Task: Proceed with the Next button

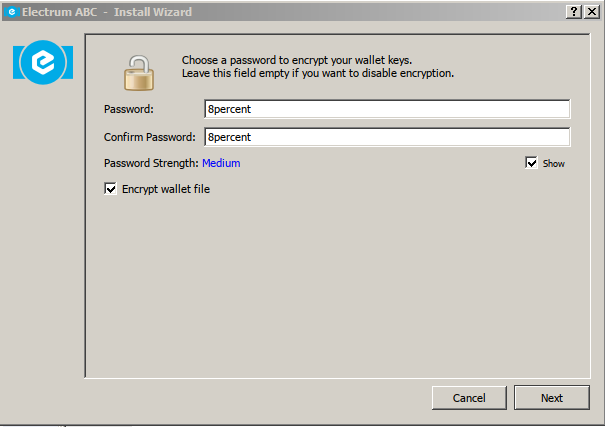Action: [551, 398]
